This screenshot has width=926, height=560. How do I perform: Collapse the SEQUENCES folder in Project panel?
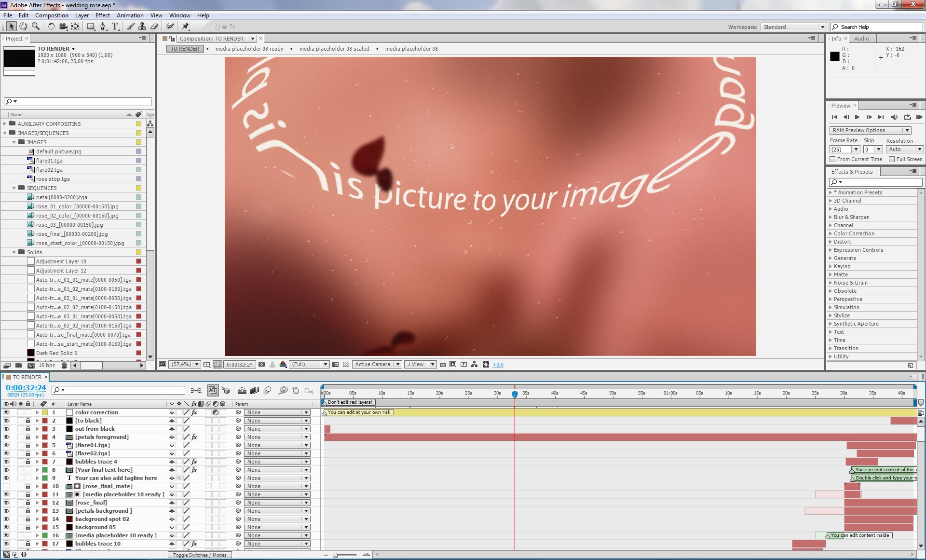14,188
